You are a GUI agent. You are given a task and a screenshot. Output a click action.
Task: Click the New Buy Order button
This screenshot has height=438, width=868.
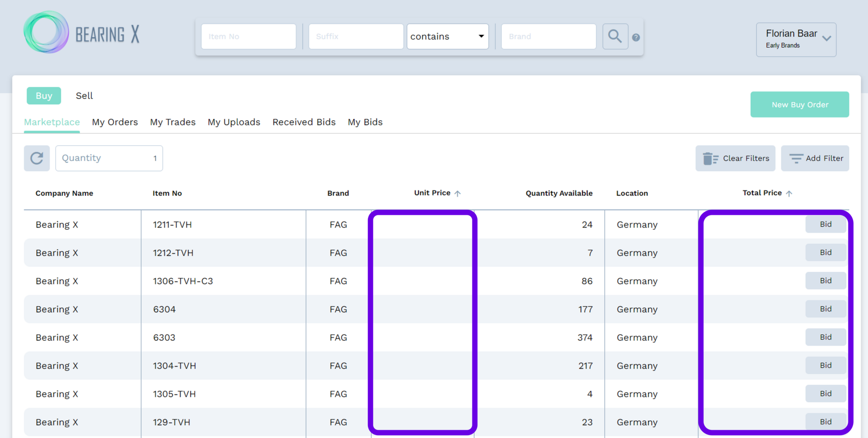(x=800, y=105)
